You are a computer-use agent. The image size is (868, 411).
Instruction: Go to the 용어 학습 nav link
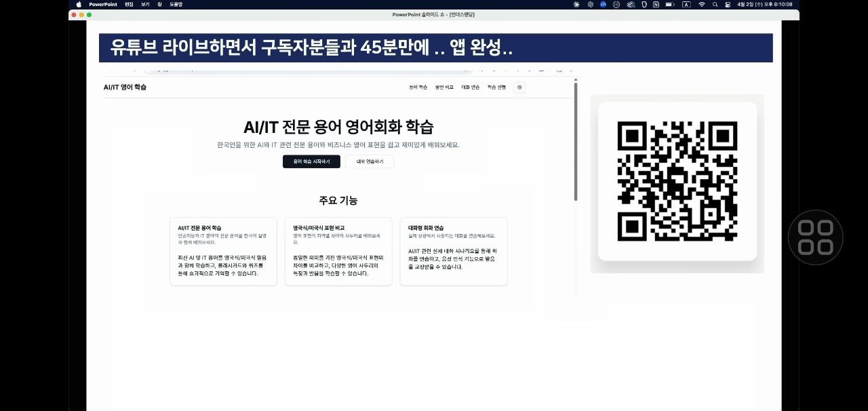coord(418,87)
